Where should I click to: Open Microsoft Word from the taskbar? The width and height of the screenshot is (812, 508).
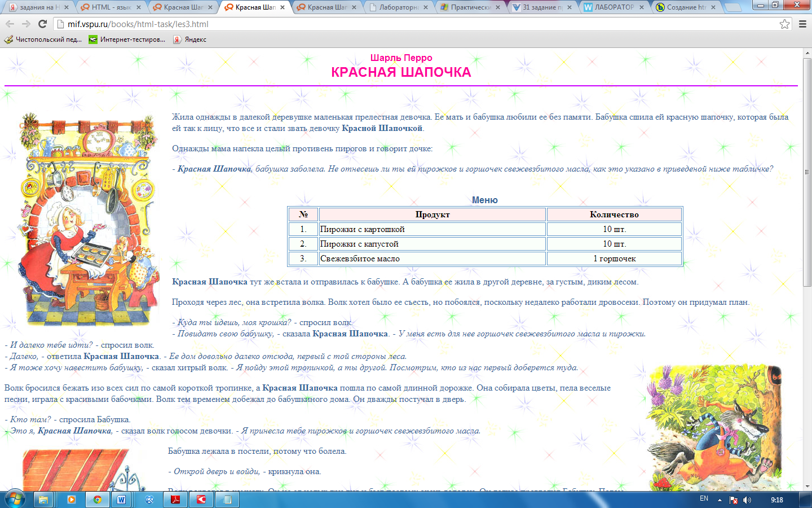coord(121,500)
